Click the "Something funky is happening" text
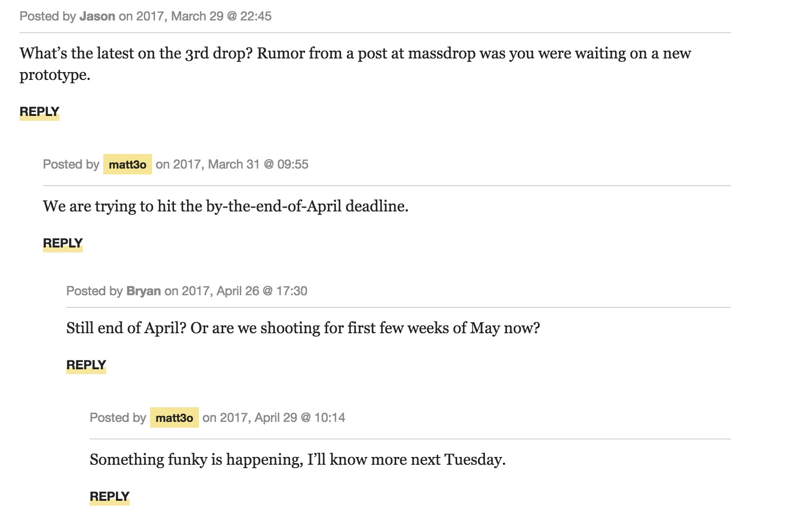This screenshot has height=532, width=810. pyautogui.click(x=196, y=459)
